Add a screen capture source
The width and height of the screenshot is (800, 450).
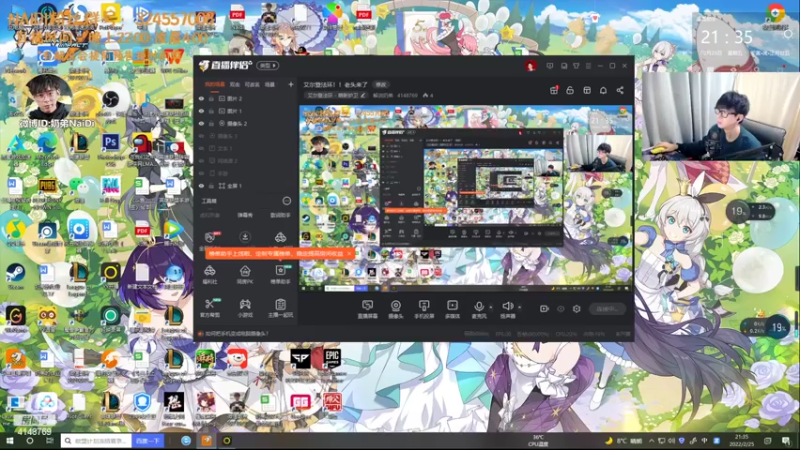(367, 309)
